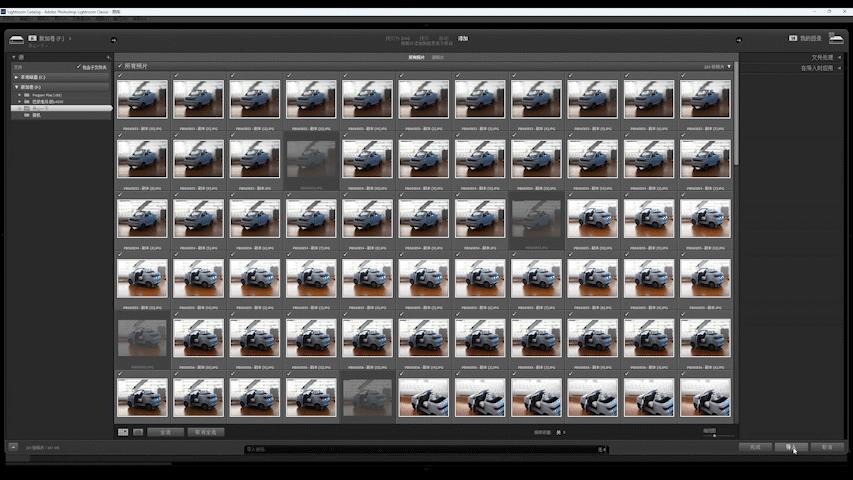Viewport: 853px width, 480px height.
Task: Expand the 在导入时应用 panel
Action: (x=815, y=68)
